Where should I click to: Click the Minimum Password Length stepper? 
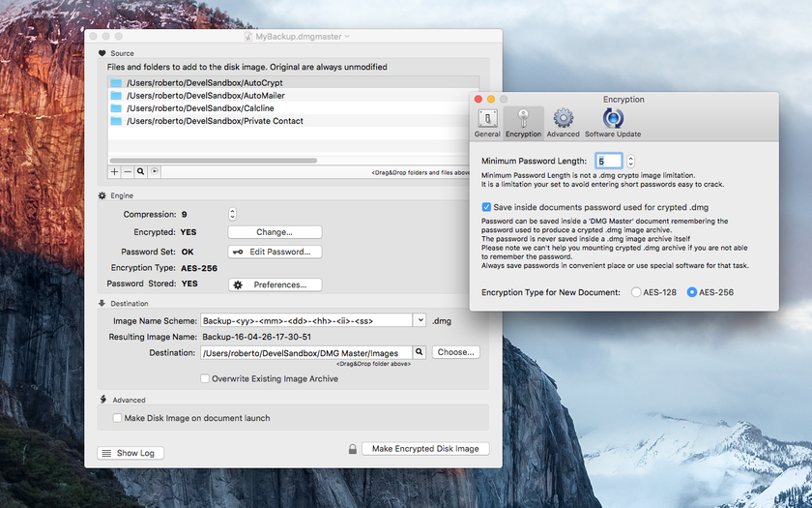pos(630,161)
